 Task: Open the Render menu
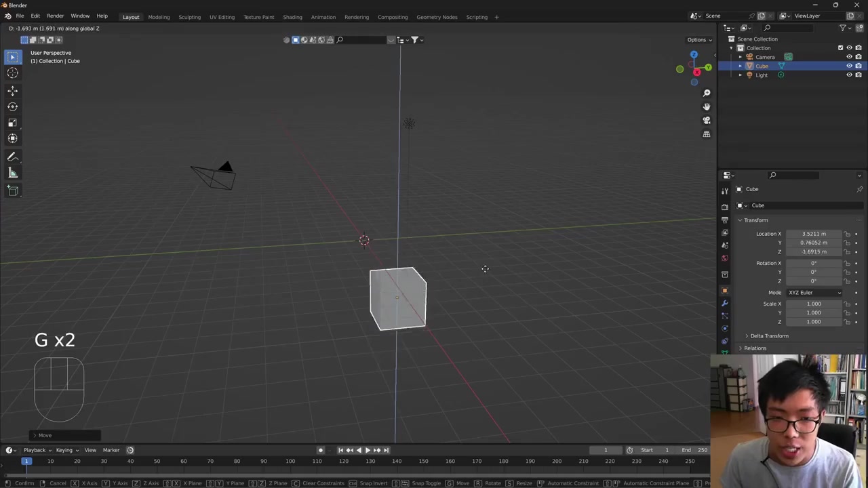[x=55, y=16]
